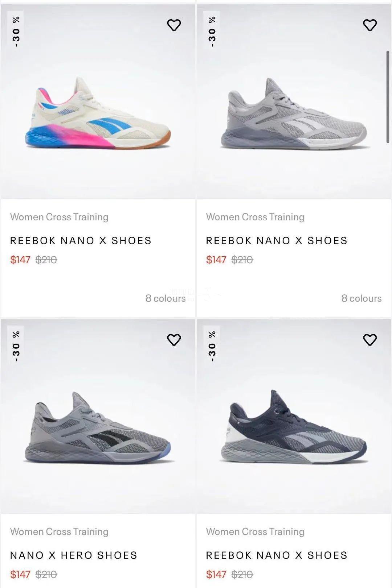The height and width of the screenshot is (588, 392).
Task: Open the white pink-blue shoe image
Action: 98,112
